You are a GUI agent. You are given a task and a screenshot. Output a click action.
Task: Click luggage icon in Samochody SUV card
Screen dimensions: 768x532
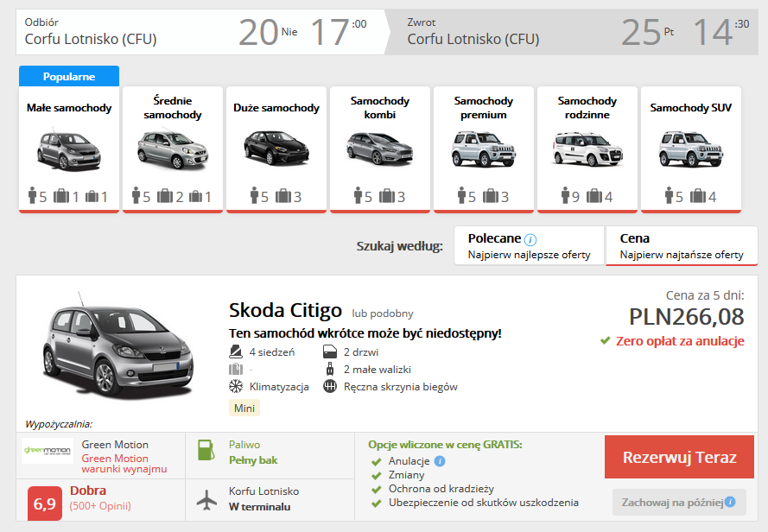coord(698,196)
